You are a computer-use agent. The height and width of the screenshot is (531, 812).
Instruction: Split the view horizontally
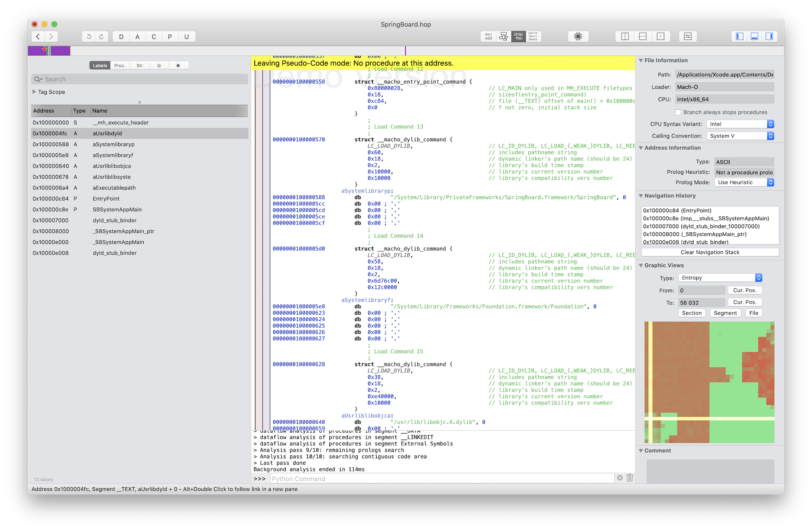(x=643, y=37)
